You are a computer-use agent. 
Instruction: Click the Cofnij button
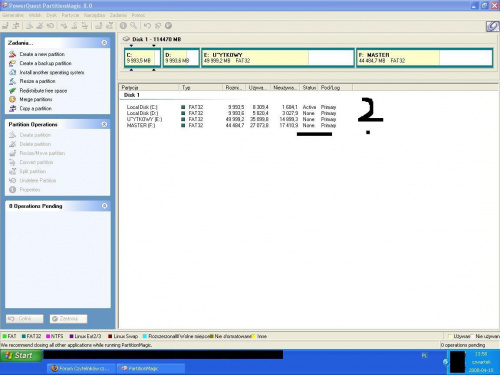25,319
